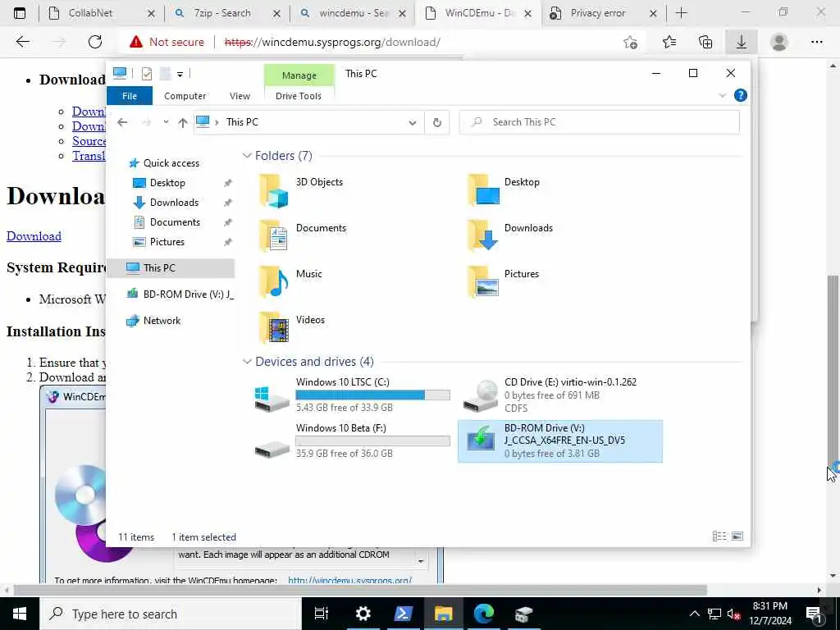Image resolution: width=840 pixels, height=630 pixels.
Task: Select Windows 10 Beta (F:) drive
Action: tap(351, 441)
